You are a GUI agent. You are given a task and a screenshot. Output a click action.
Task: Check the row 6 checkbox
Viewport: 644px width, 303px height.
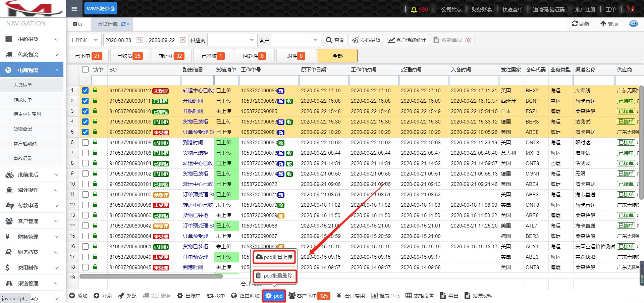coord(85,142)
